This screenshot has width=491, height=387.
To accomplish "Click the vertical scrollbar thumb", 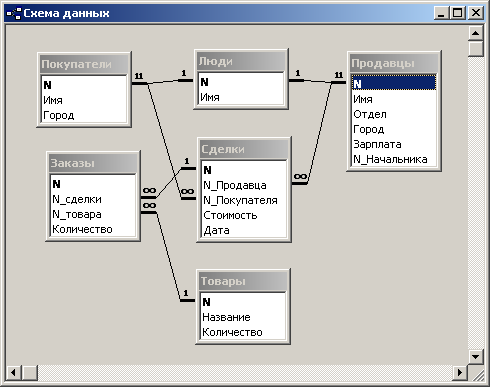I will (x=476, y=49).
